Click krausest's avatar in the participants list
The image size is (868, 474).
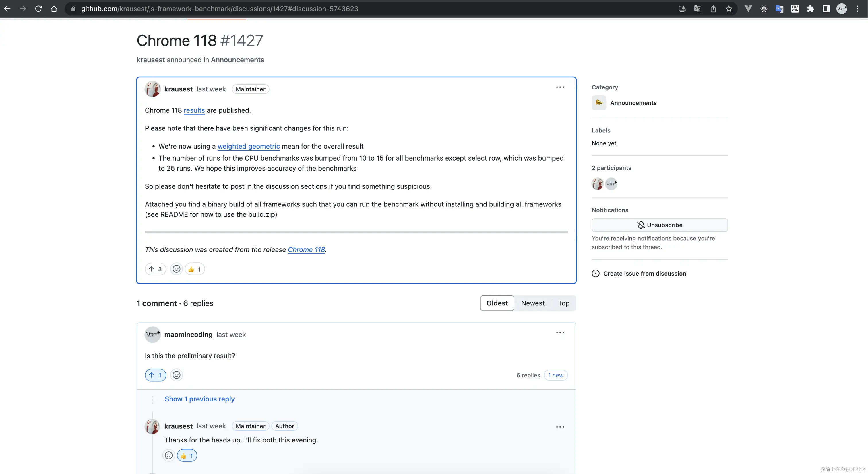(x=597, y=184)
